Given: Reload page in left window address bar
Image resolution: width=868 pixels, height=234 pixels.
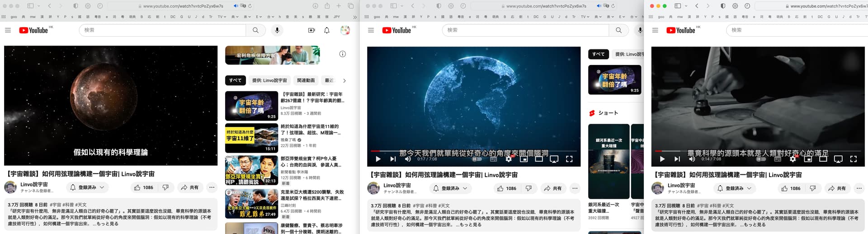Looking at the screenshot, I should click(x=250, y=6).
